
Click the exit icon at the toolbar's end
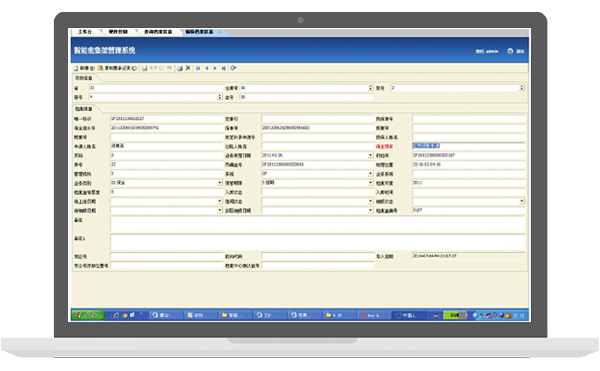click(233, 68)
